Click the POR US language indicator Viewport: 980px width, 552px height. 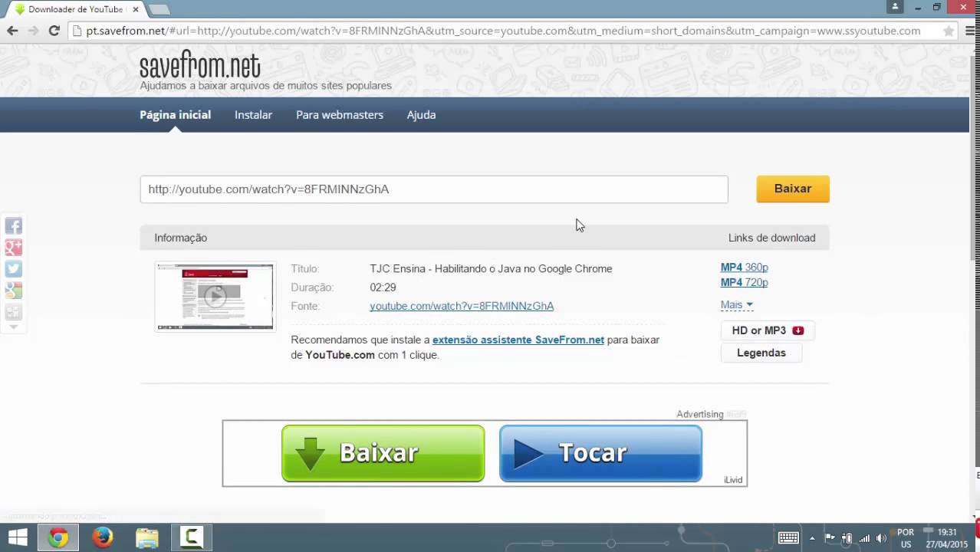(x=906, y=538)
